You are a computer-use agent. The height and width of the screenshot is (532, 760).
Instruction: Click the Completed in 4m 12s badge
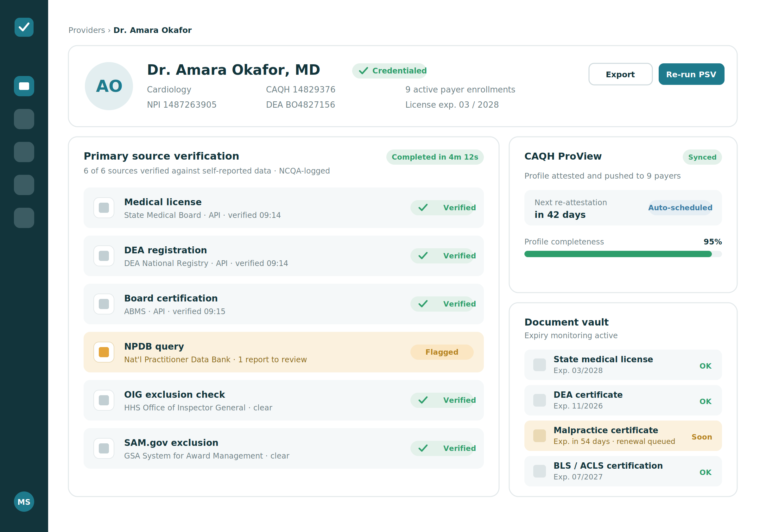point(435,157)
